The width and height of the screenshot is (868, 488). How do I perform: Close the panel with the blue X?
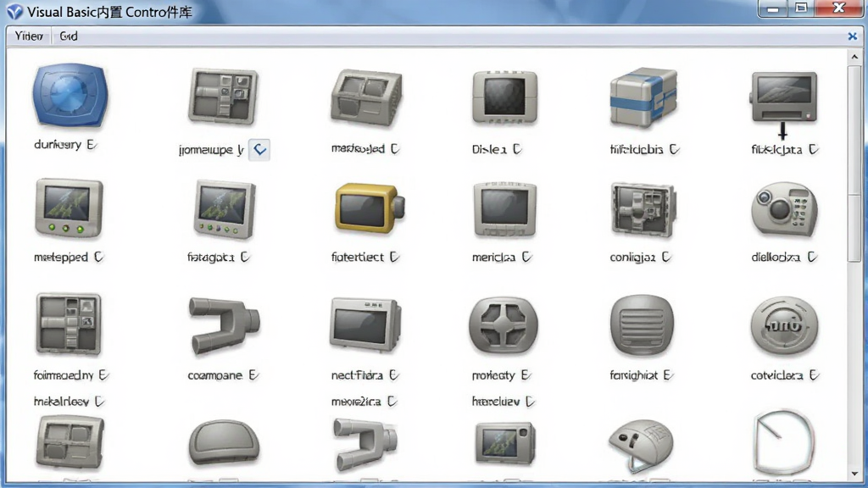(853, 36)
